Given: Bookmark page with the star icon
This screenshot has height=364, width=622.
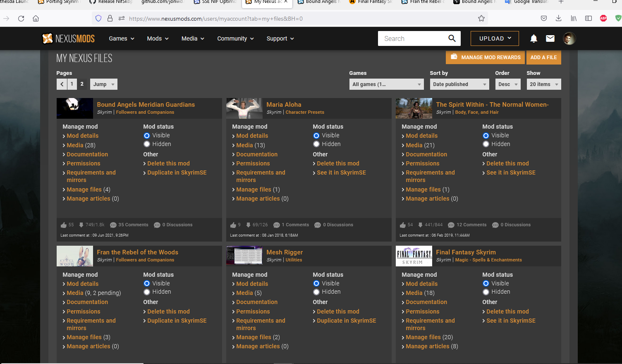Looking at the screenshot, I should 481,19.
